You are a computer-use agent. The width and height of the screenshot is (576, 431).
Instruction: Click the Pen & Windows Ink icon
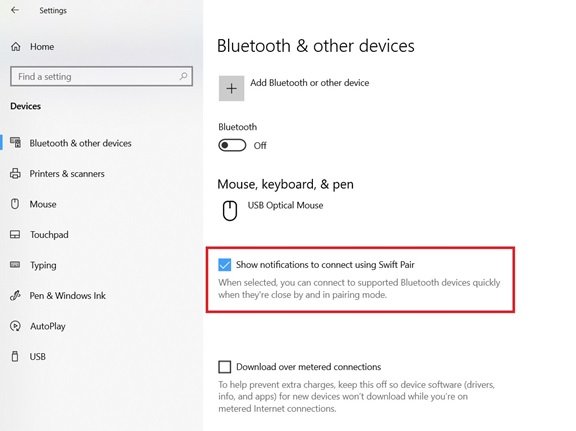15,295
